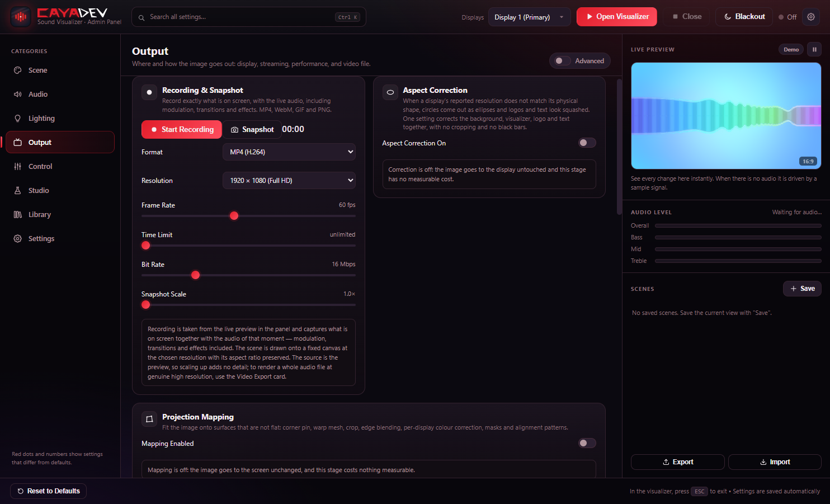Screen dimensions: 830x504
Task: Click the Control sliders icon in sidebar
Action: pos(18,167)
